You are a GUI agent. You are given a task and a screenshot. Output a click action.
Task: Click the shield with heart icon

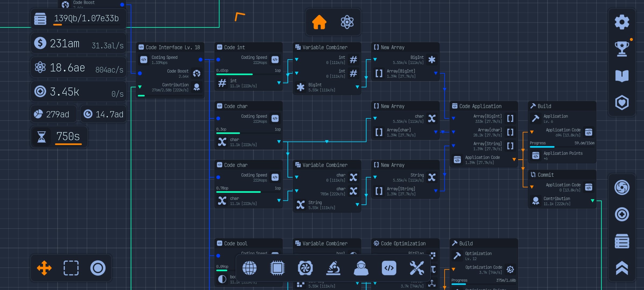(x=622, y=103)
